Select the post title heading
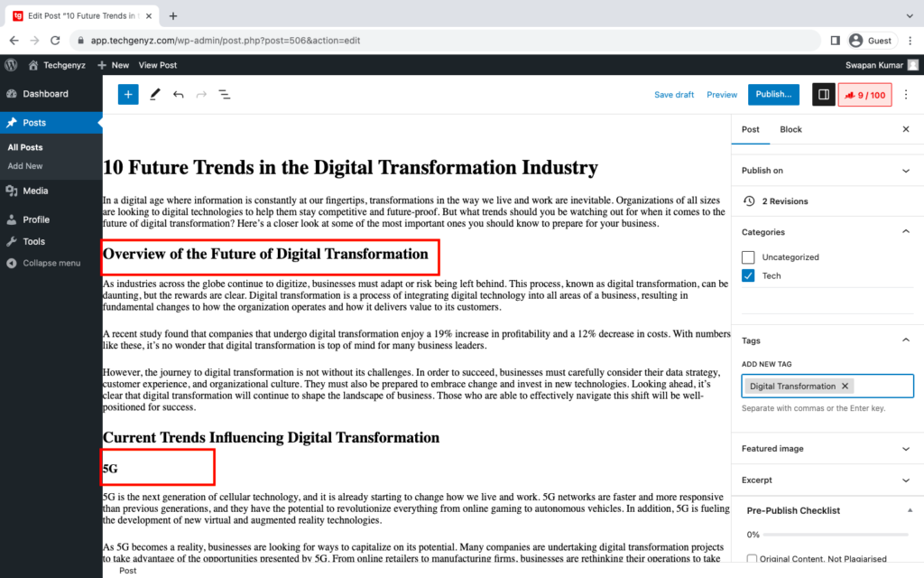 point(350,167)
